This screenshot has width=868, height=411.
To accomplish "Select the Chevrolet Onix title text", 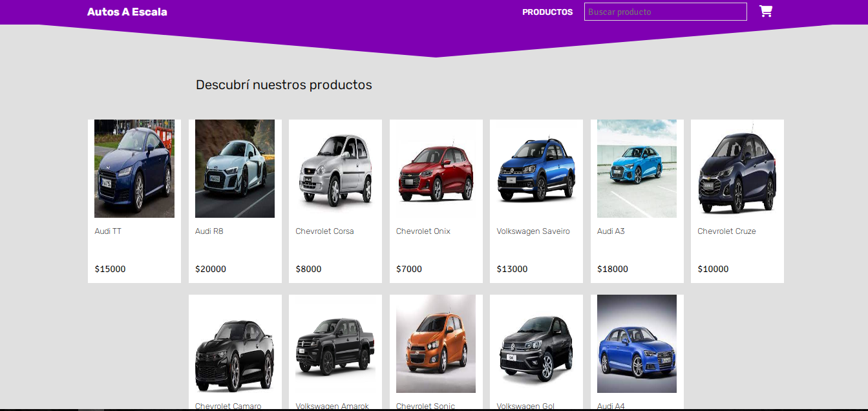I will (423, 231).
